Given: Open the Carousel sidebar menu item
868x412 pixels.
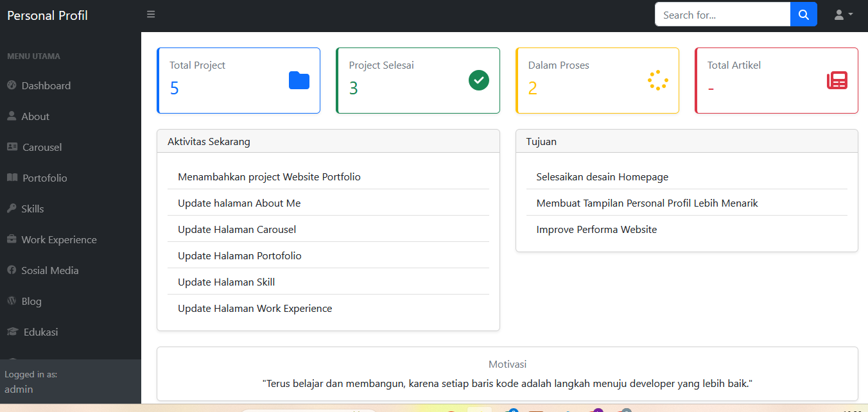Looking at the screenshot, I should [x=42, y=148].
